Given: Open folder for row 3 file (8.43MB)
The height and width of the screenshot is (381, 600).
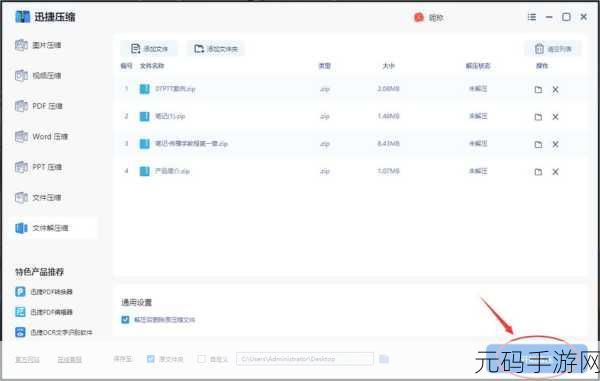Looking at the screenshot, I should coord(538,144).
